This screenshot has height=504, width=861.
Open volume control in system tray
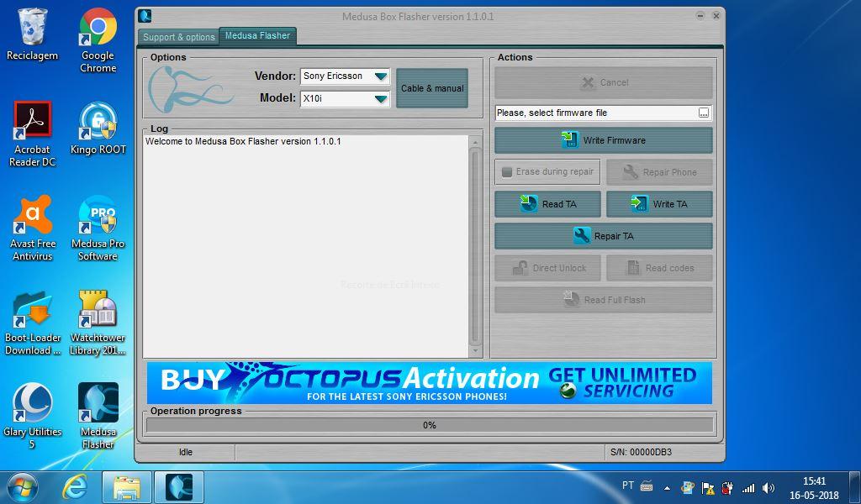point(769,487)
